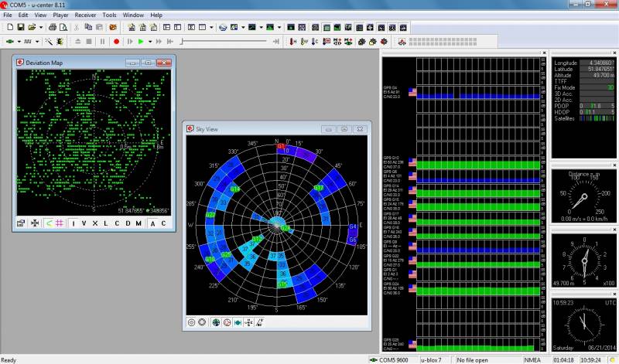Toggle the L button in Deviation Map
This screenshot has height=364, width=619.
pos(105,223)
